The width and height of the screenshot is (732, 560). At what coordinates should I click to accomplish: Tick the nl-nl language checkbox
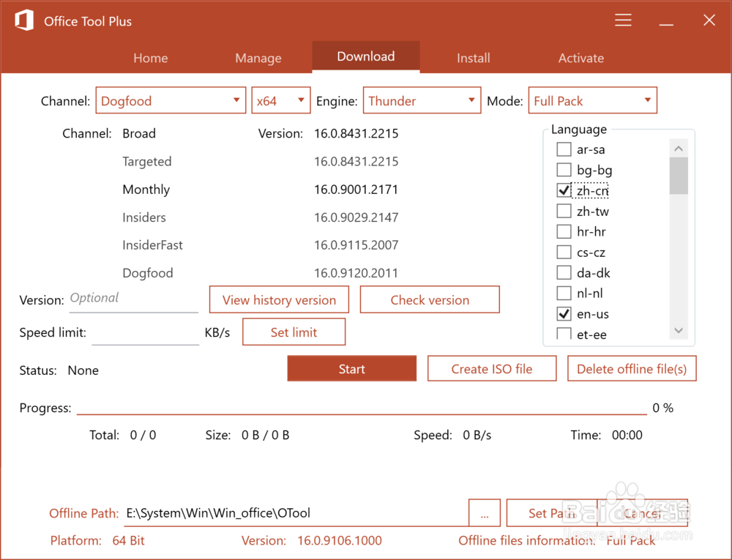coord(564,293)
